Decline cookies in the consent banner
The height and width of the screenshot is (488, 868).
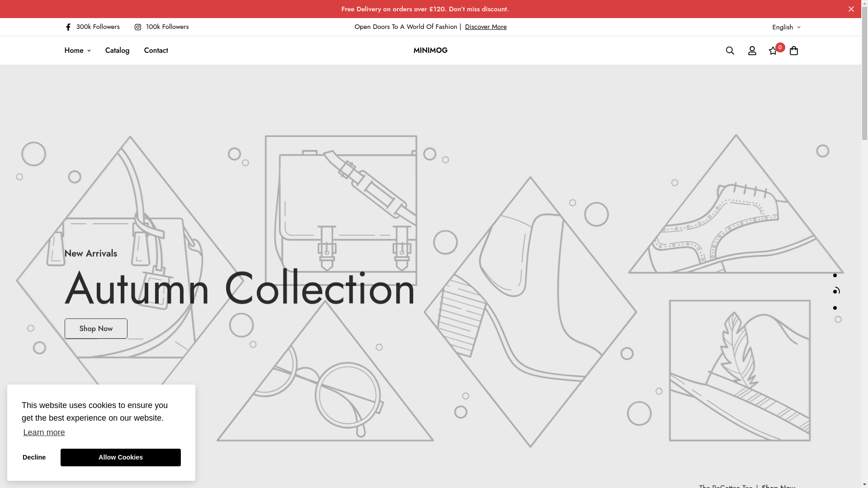[34, 457]
